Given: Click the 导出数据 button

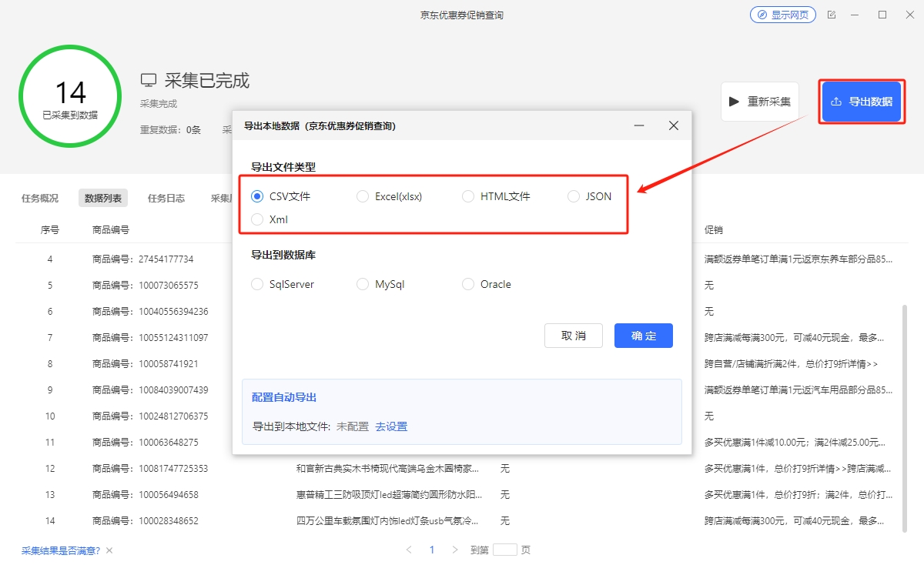Looking at the screenshot, I should [862, 102].
